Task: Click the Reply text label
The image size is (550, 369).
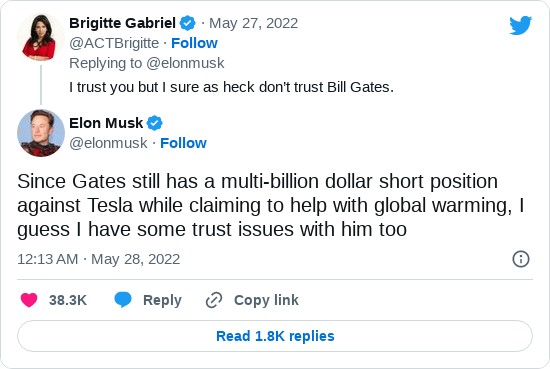Action: (x=162, y=300)
